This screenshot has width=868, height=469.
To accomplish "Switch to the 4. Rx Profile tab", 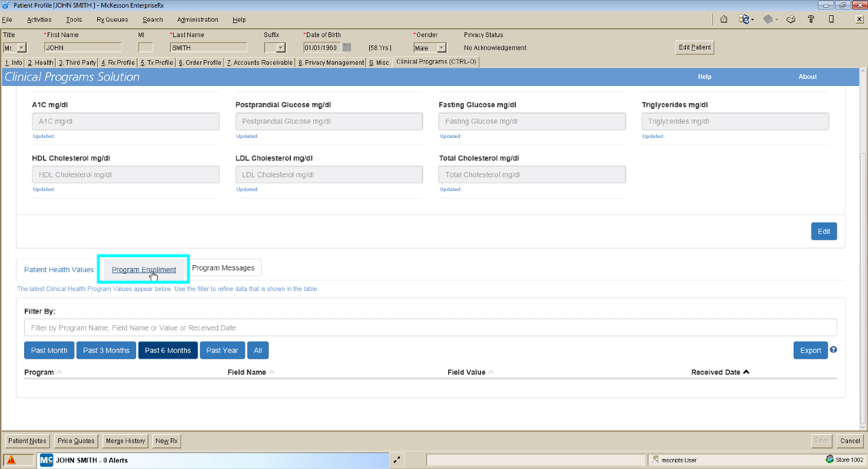I will (x=118, y=62).
